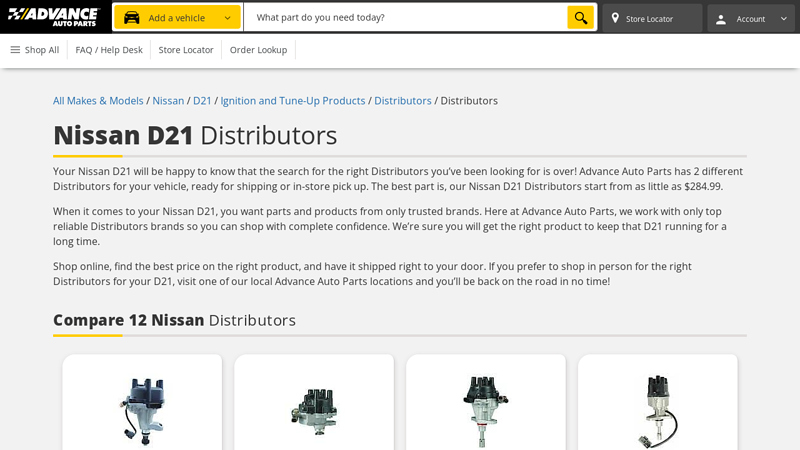Open the second distributor product thumbnail

click(314, 411)
